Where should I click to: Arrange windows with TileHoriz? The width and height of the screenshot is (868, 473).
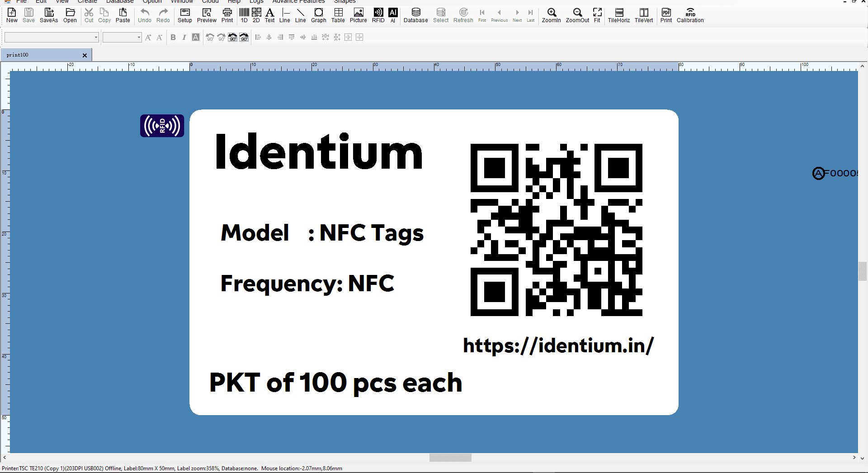619,15
